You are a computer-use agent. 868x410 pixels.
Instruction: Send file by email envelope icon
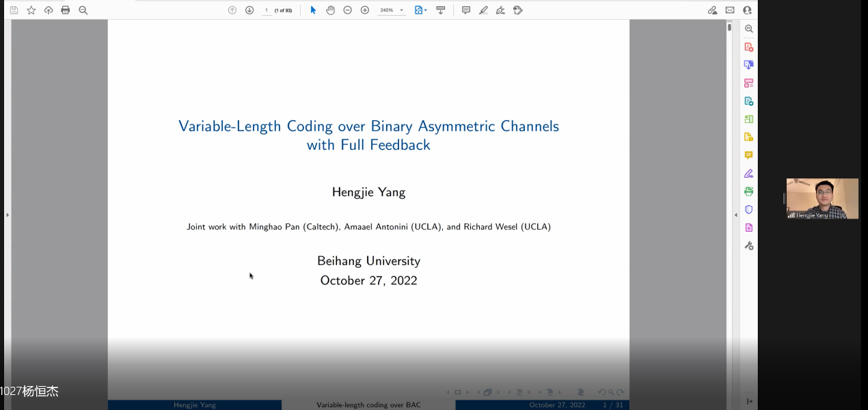(730, 10)
